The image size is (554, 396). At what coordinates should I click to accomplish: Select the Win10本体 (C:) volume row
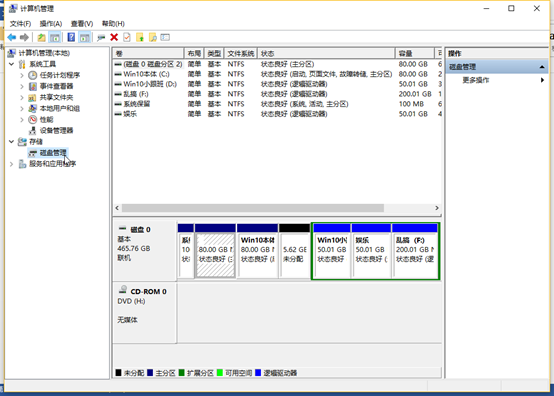[277, 74]
